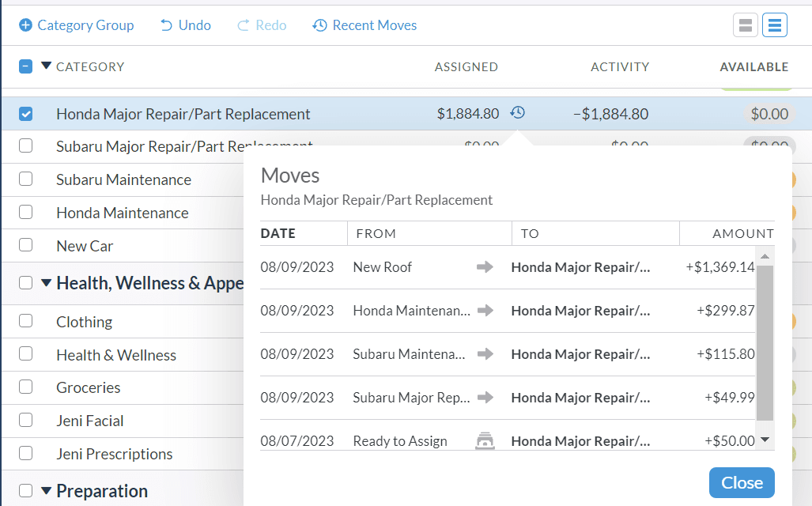The width and height of the screenshot is (812, 506).
Task: Click the New Roof source in the moves list
Action: pyautogui.click(x=382, y=267)
